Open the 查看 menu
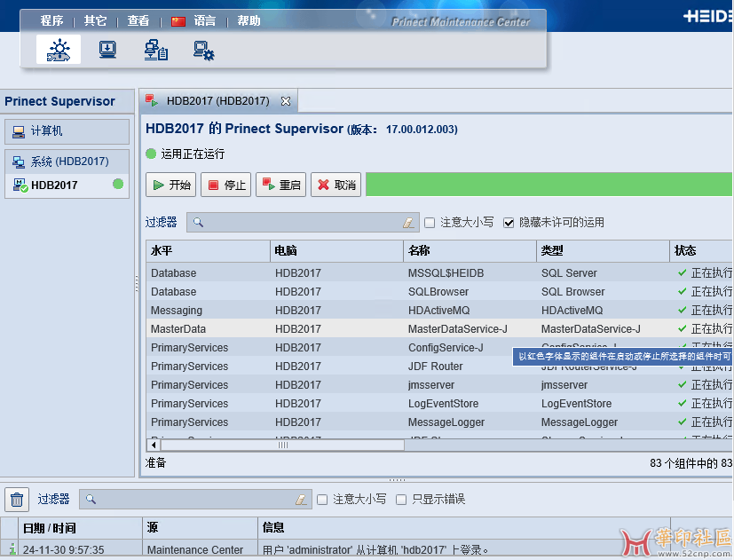The height and width of the screenshot is (560, 734). click(x=138, y=21)
